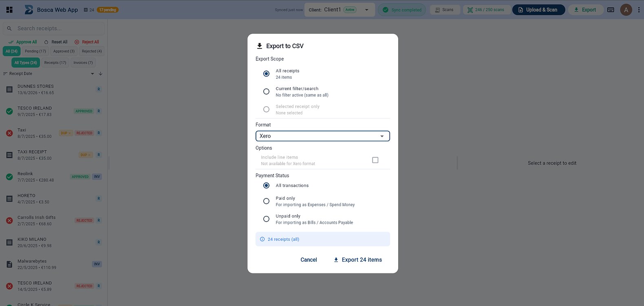The width and height of the screenshot is (644, 306).
Task: Click the DUNNES STORES receipt icon
Action: click(x=9, y=89)
